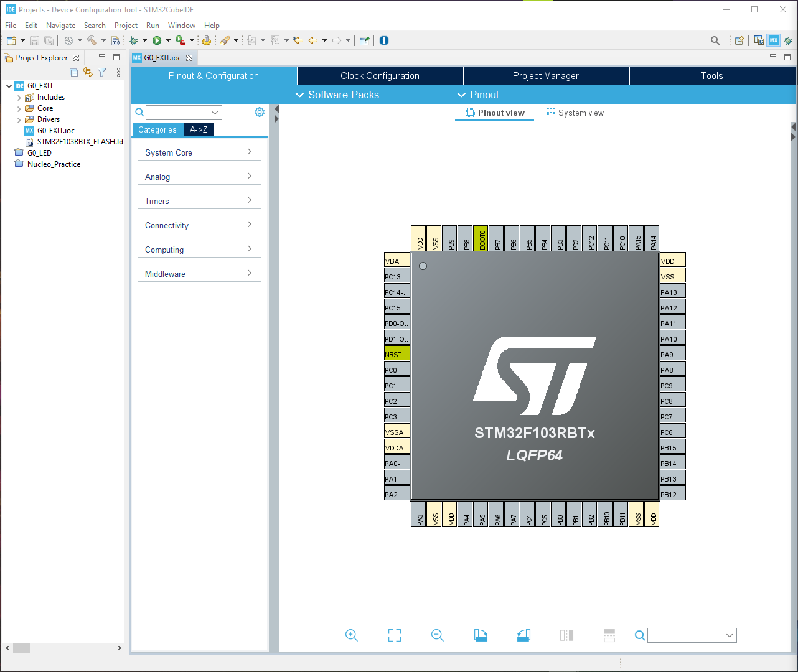The width and height of the screenshot is (798, 672).
Task: Select Pinout view
Action: pyautogui.click(x=495, y=113)
